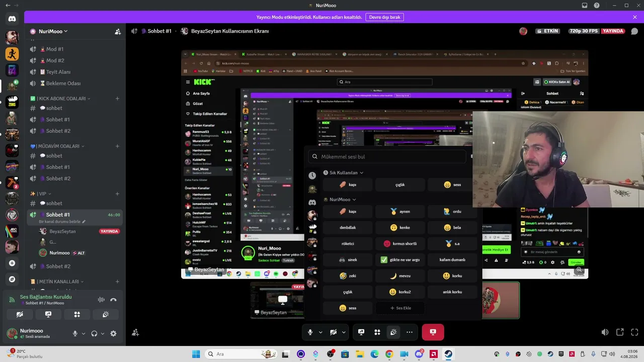Open the Teyit Alanı channel
644x362 pixels.
point(74,72)
